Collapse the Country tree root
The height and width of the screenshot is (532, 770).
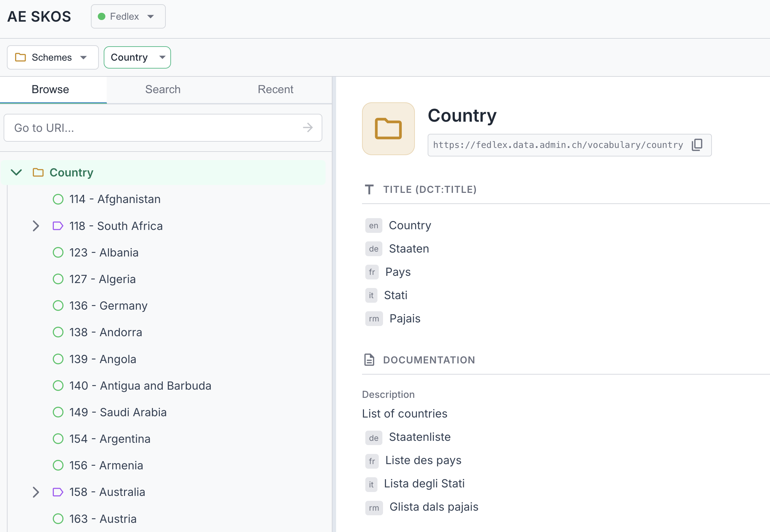tap(16, 173)
